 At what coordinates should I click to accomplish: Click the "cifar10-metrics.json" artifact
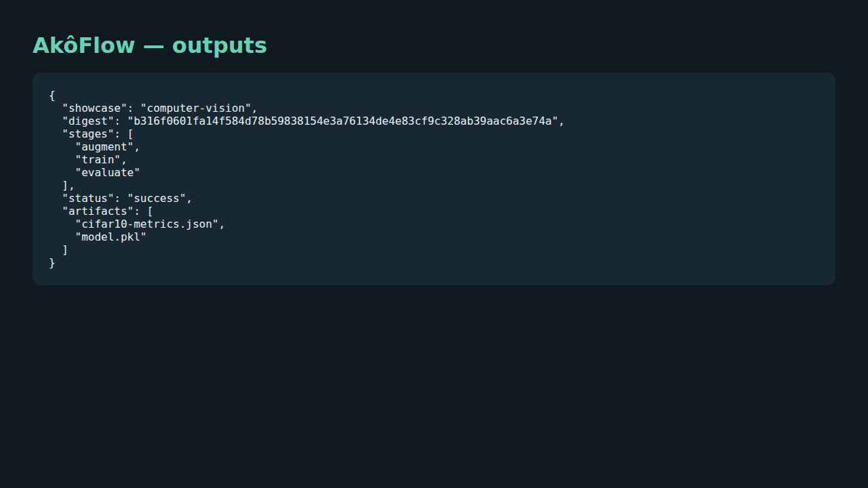(x=146, y=224)
